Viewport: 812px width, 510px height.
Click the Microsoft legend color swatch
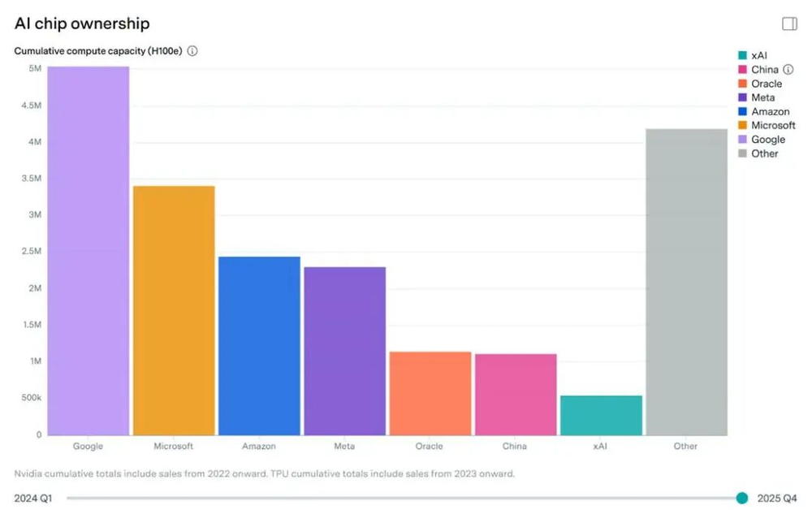click(x=742, y=125)
